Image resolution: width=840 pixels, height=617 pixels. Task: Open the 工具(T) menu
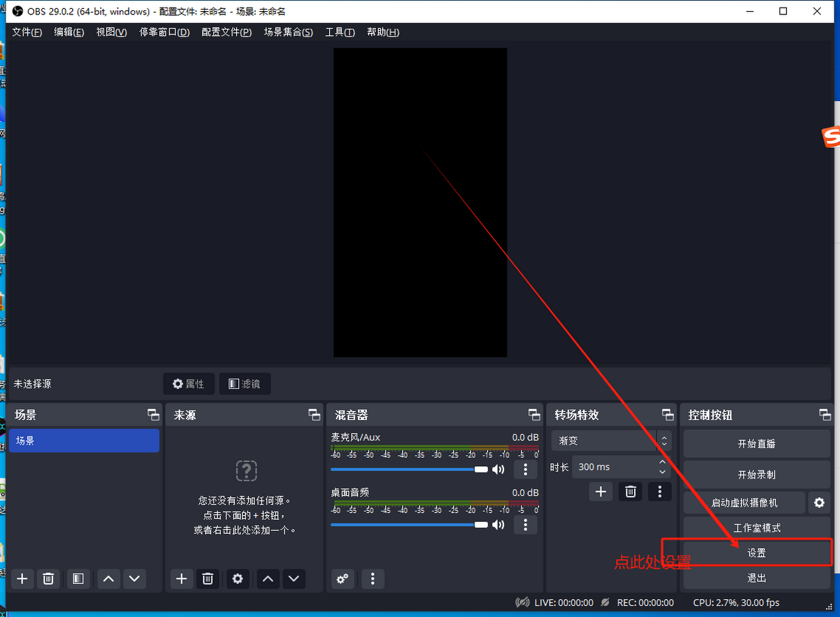pos(340,32)
